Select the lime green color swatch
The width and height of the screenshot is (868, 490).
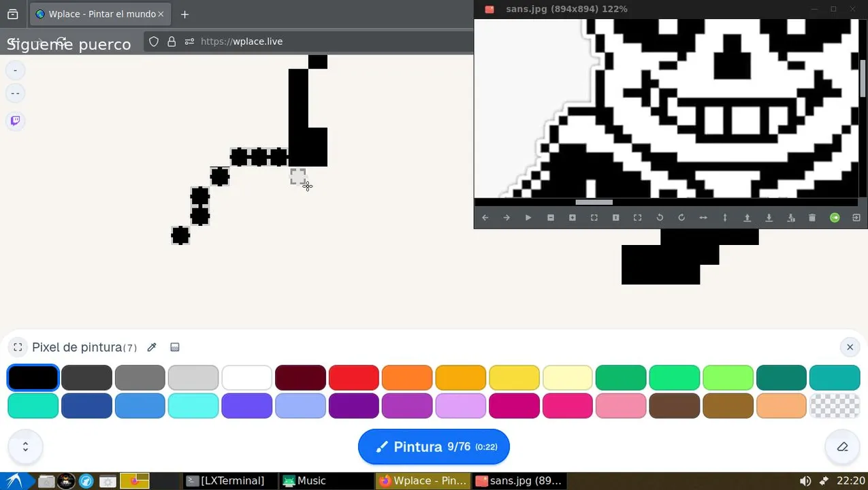point(728,377)
